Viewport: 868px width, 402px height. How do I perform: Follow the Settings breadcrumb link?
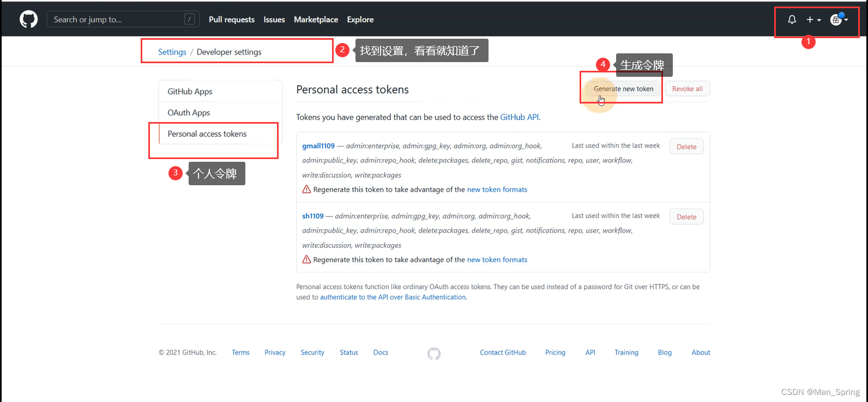[x=172, y=52]
